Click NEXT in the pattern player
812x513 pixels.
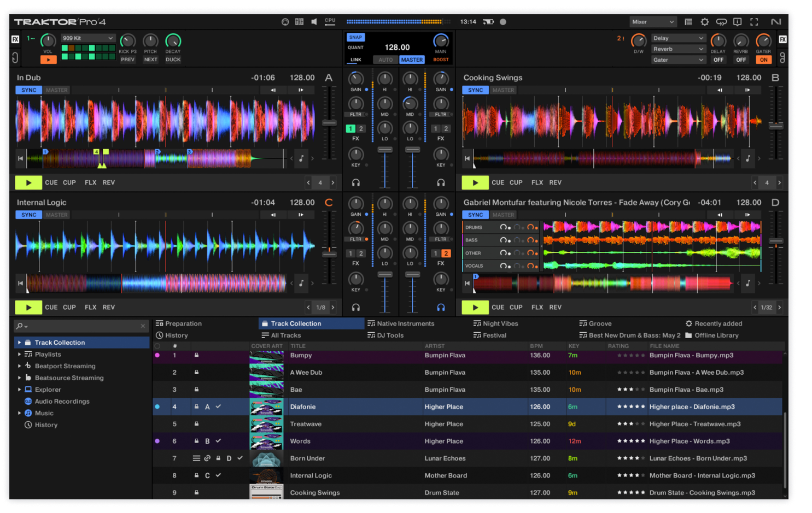point(150,60)
